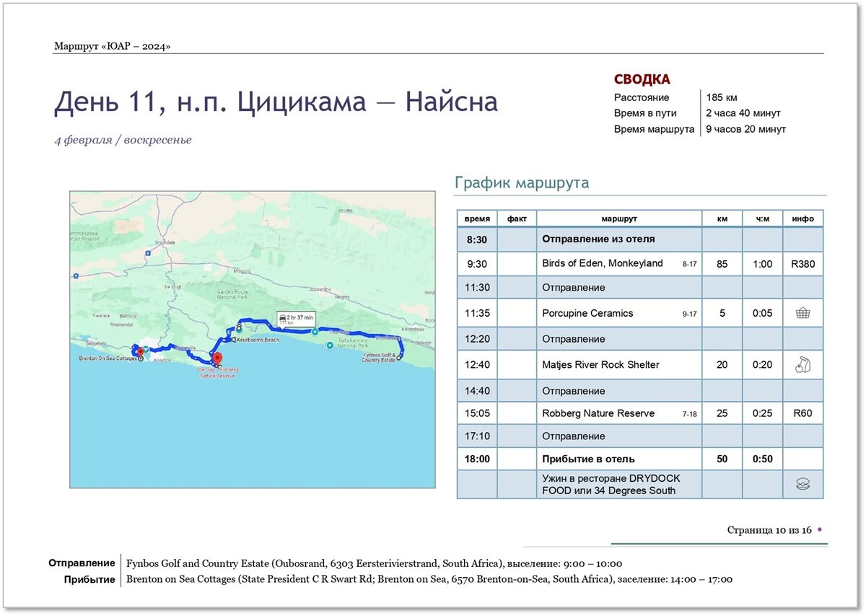The image size is (866, 616).
Task: Click the heading День 11, н.п. Цицикама — Найсна
Action: [276, 102]
